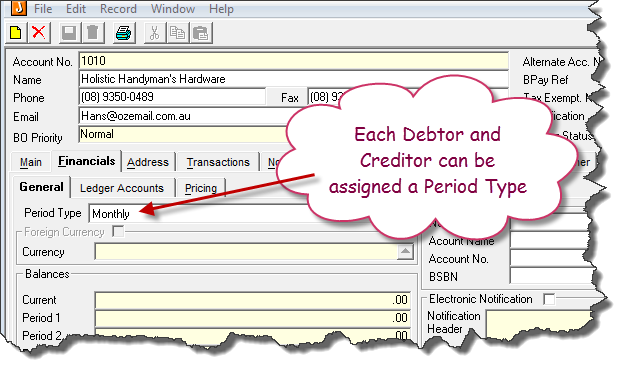Click the clipboard paste icon
This screenshot has width=629, height=373.
click(x=200, y=32)
